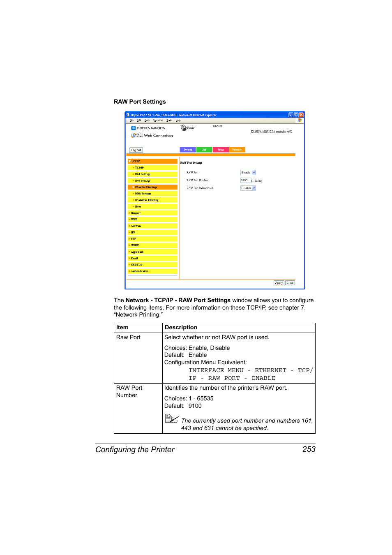Expand the IPP section
Screen dimensions: 392x555
point(152,232)
